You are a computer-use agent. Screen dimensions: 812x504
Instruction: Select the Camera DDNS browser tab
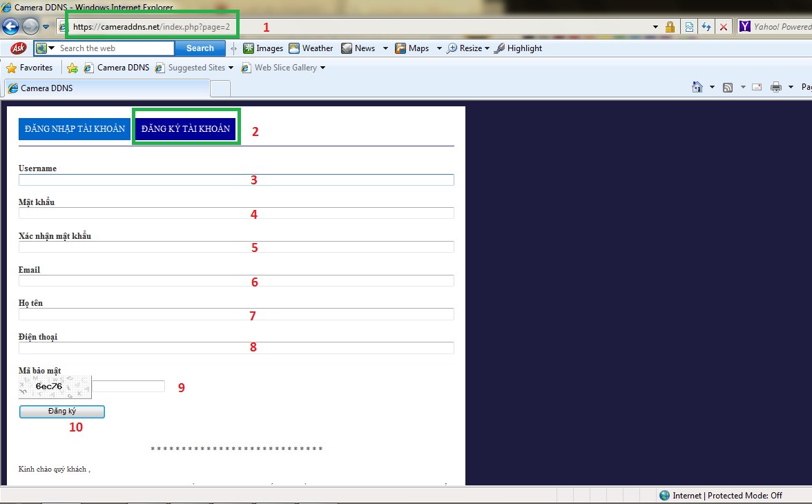coord(108,88)
